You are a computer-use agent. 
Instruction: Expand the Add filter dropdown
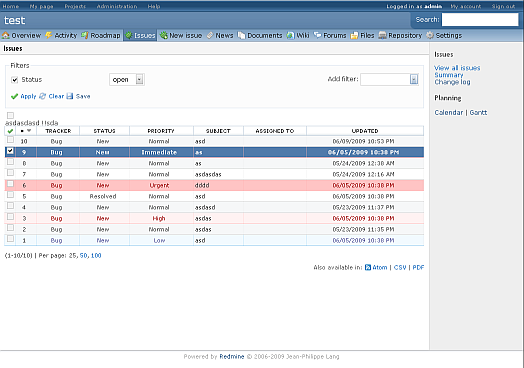point(389,80)
